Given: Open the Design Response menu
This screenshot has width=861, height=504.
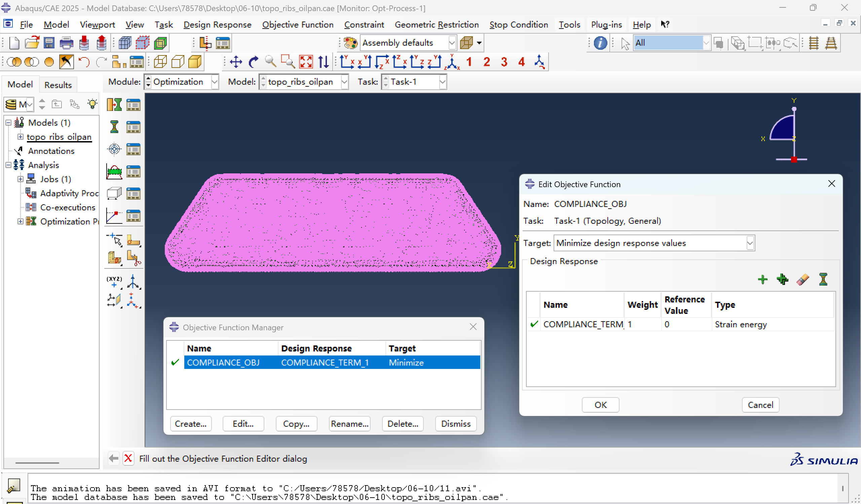Looking at the screenshot, I should click(217, 25).
